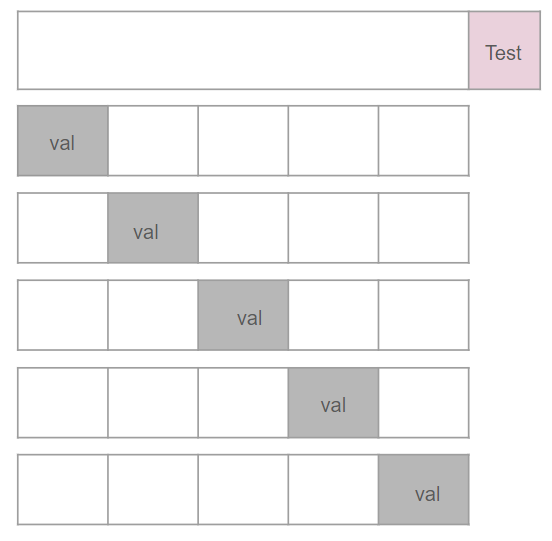The height and width of the screenshot is (541, 552).
Task: Select the val cell in fourth fold row
Action: click(333, 403)
